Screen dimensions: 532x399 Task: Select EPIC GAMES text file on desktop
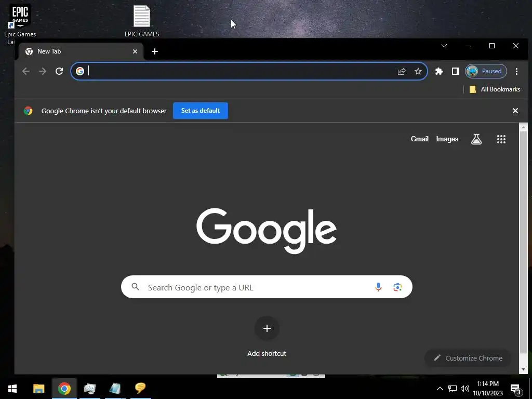point(142,21)
